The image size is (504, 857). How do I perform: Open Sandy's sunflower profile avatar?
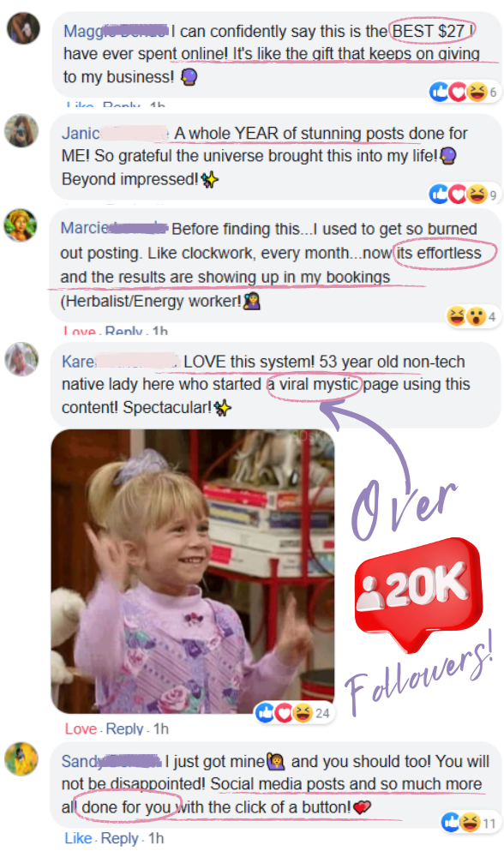coord(21,758)
